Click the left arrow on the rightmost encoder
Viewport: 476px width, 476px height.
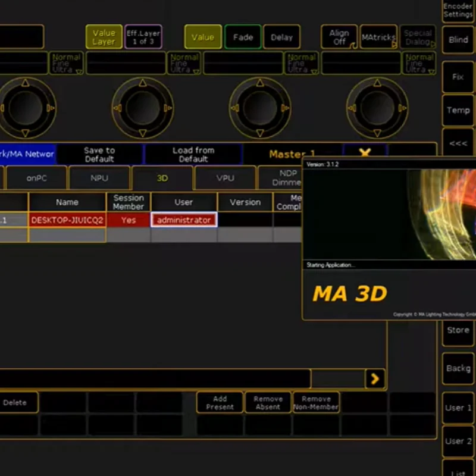pyautogui.click(x=352, y=108)
